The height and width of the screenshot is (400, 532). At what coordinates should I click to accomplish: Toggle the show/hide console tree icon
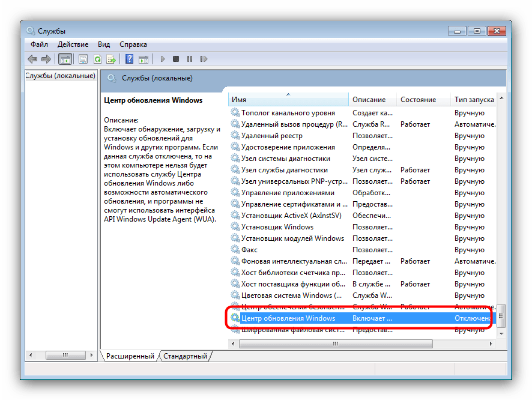[65, 59]
